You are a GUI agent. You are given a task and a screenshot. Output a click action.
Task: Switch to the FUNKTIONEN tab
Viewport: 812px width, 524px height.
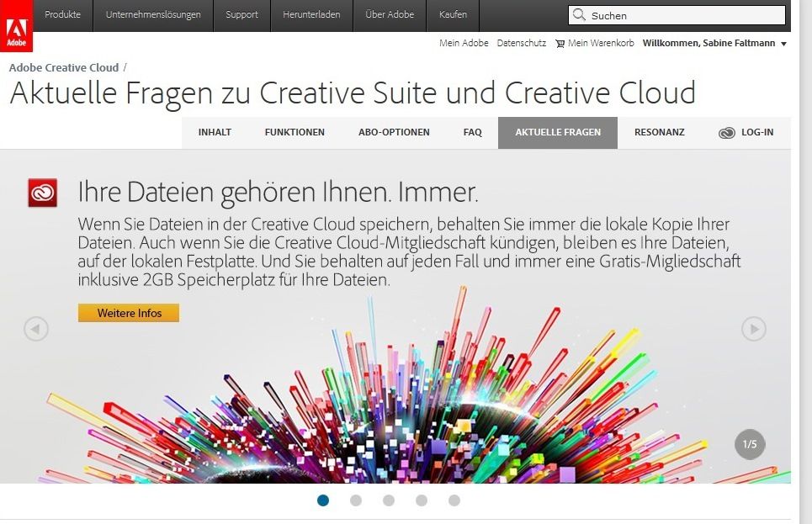tap(295, 133)
